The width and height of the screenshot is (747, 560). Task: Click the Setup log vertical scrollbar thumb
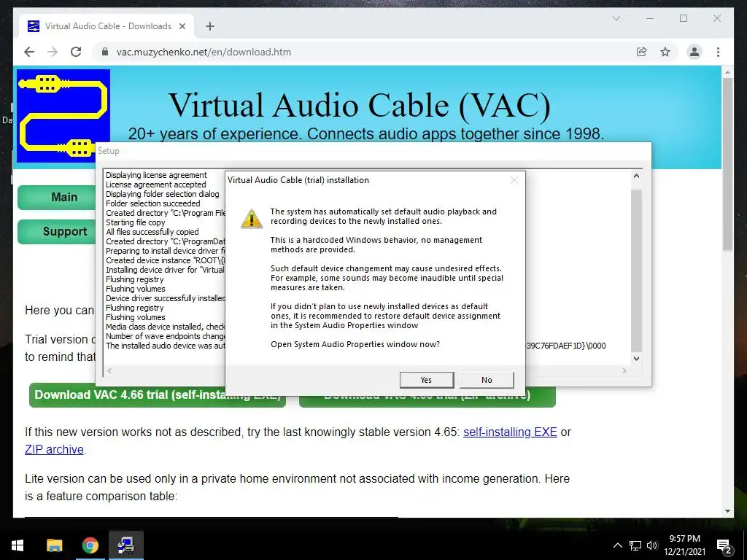[x=636, y=271]
